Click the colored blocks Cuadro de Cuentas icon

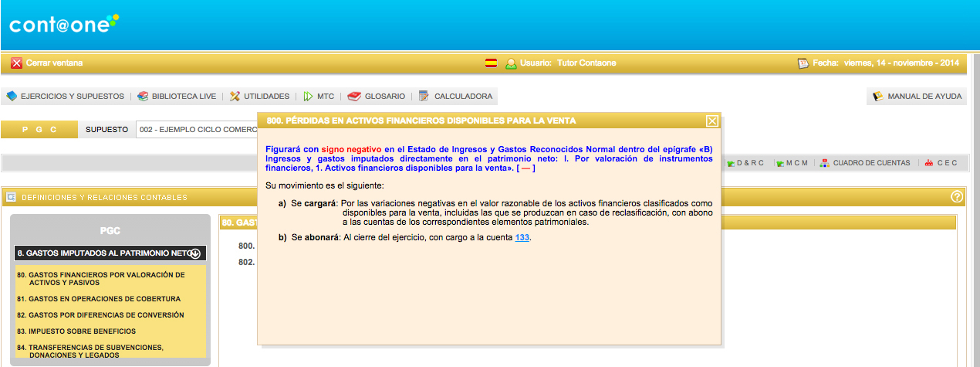coord(825,163)
